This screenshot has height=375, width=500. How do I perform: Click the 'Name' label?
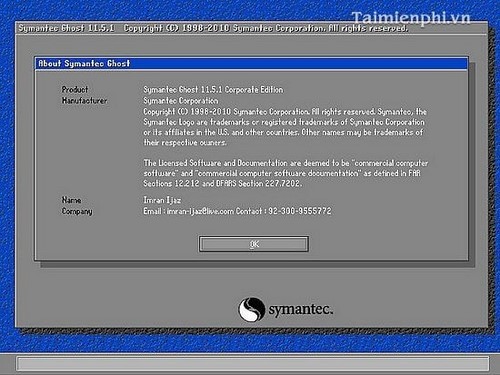pyautogui.click(x=71, y=200)
